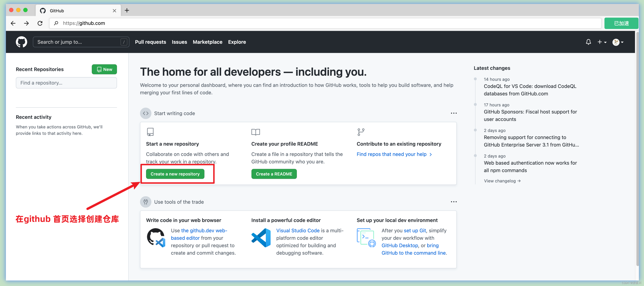The height and width of the screenshot is (286, 644).
Task: Open three-dot menu for Start writing code
Action: (453, 113)
